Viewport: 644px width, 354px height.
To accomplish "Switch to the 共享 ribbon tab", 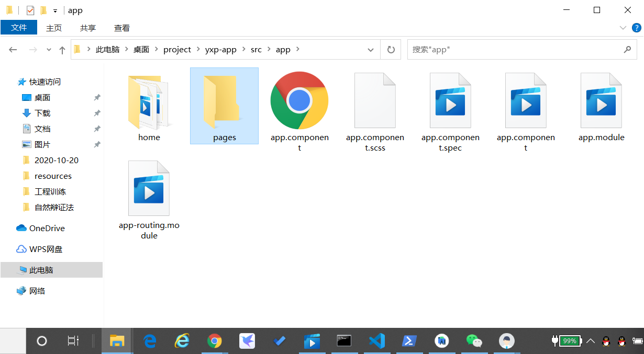I will [88, 28].
